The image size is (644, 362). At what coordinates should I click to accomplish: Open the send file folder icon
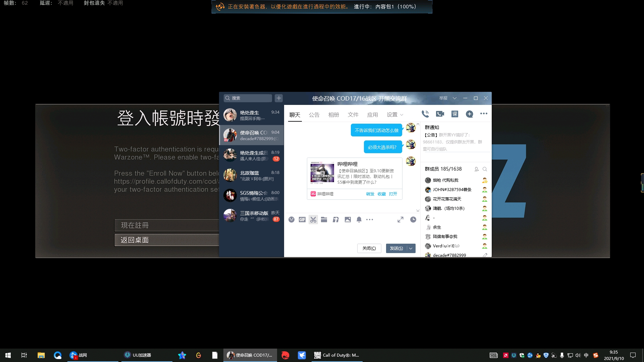coord(324,220)
